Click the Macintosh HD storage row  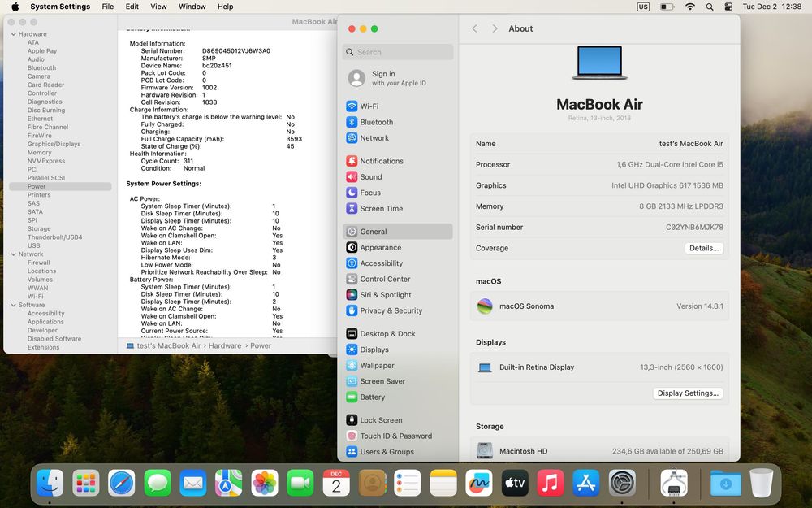pyautogui.click(x=600, y=451)
